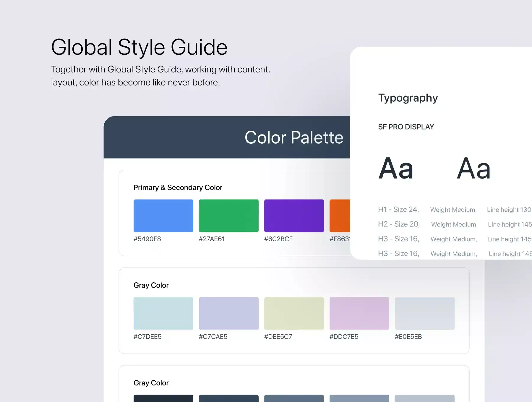Select the light blue #C7DEE5 swatch
Screen dimensions: 532x402
tap(163, 313)
